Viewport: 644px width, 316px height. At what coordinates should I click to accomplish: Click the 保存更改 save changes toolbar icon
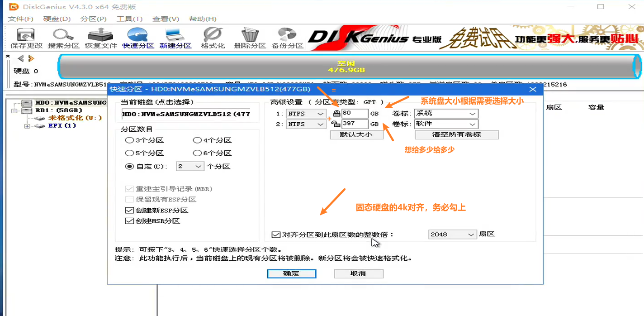point(26,38)
